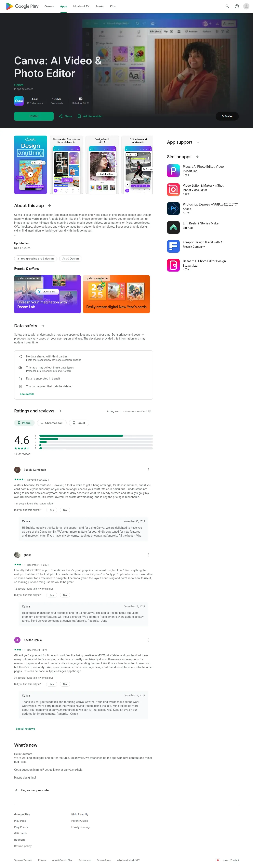Screen dimensions: 253x868
Task: Expand the App support section
Action: click(198, 142)
